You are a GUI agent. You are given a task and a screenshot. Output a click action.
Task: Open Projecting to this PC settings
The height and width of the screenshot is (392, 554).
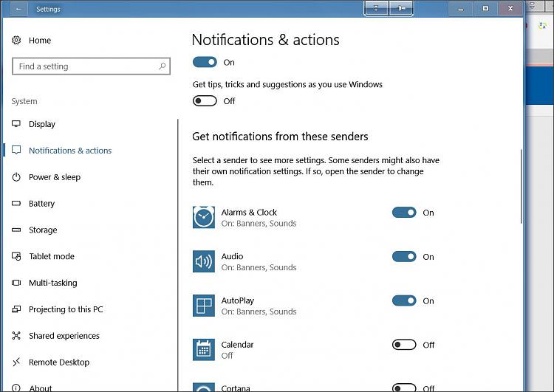pyautogui.click(x=66, y=309)
